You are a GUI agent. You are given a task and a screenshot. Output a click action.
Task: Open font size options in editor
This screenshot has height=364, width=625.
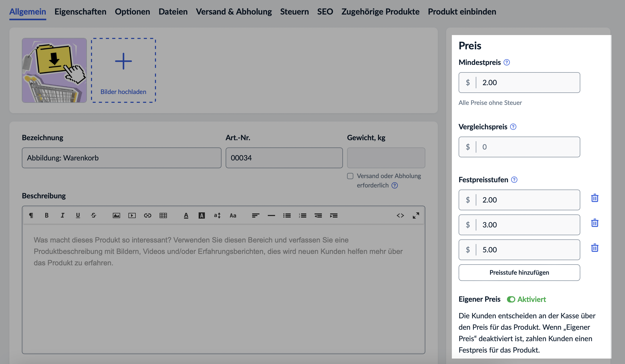click(217, 215)
